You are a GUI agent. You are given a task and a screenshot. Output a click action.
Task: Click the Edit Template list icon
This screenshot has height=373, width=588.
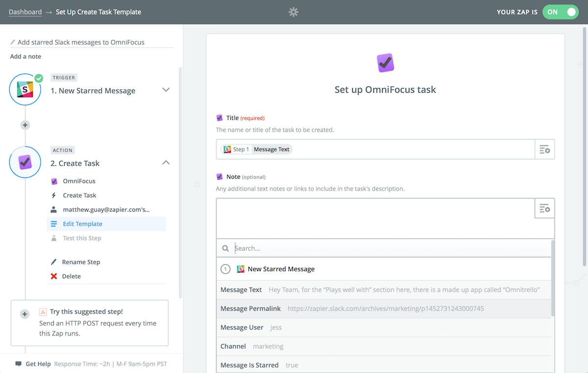click(54, 224)
